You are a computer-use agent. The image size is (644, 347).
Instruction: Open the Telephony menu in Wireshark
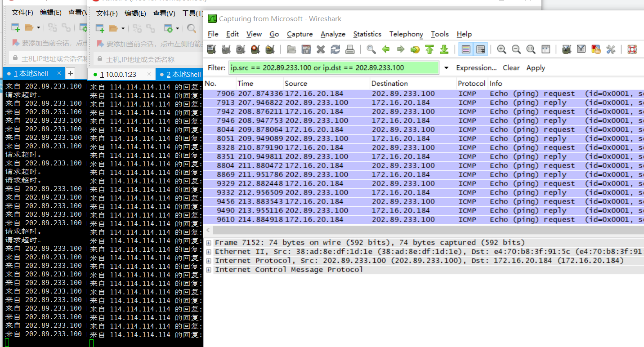tap(406, 34)
